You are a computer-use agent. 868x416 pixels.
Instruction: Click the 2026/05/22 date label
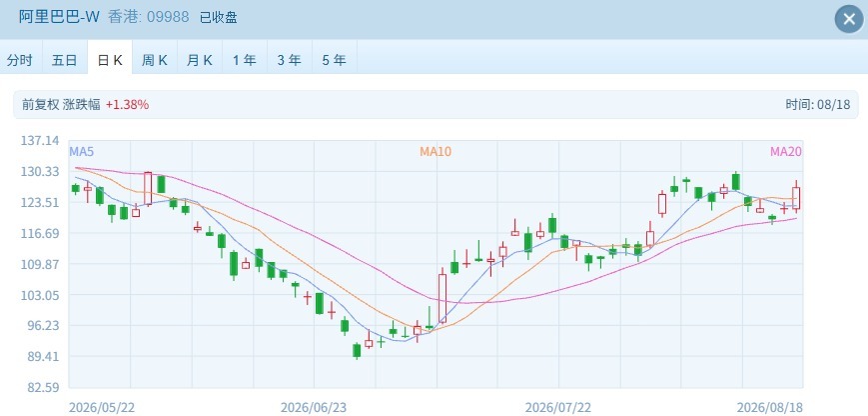click(102, 408)
